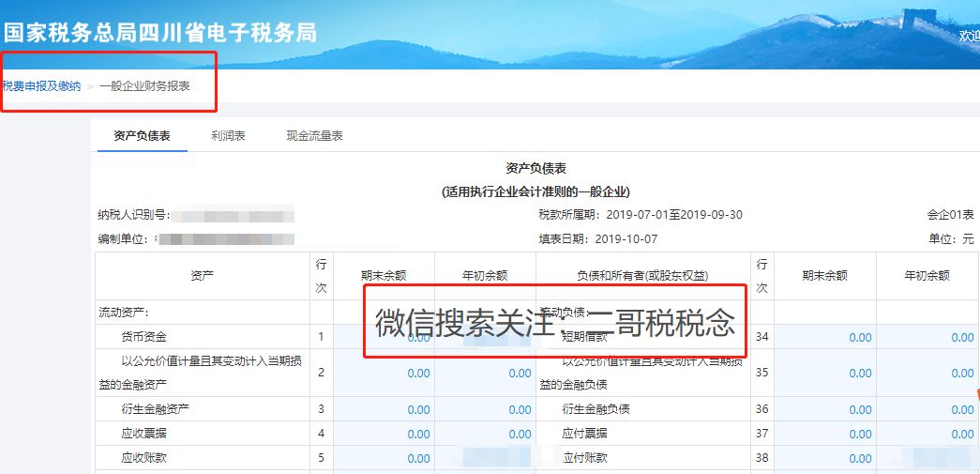
Task: Edit 应付账款 期末余额 value
Action: [x=825, y=459]
